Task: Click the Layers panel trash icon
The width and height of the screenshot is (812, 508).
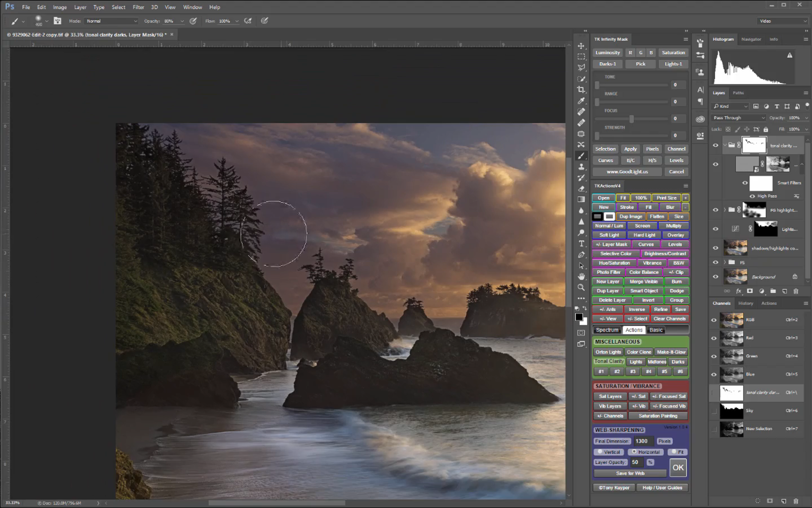Action: point(796,291)
